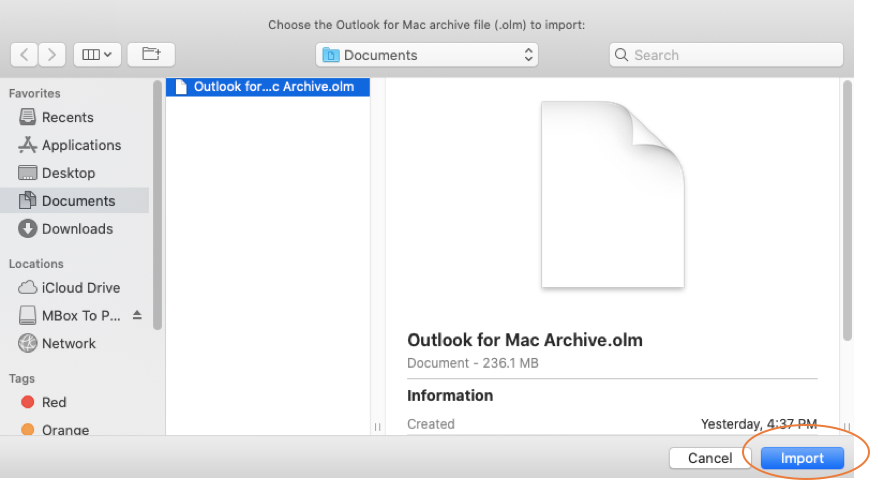The width and height of the screenshot is (872, 486).
Task: Open Applications in the sidebar
Action: point(75,145)
